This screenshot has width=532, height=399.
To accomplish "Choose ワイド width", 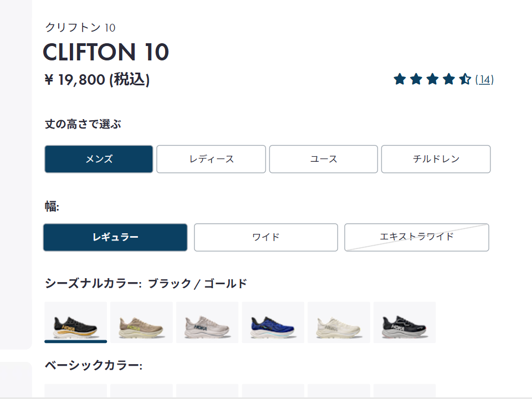I will pyautogui.click(x=265, y=237).
